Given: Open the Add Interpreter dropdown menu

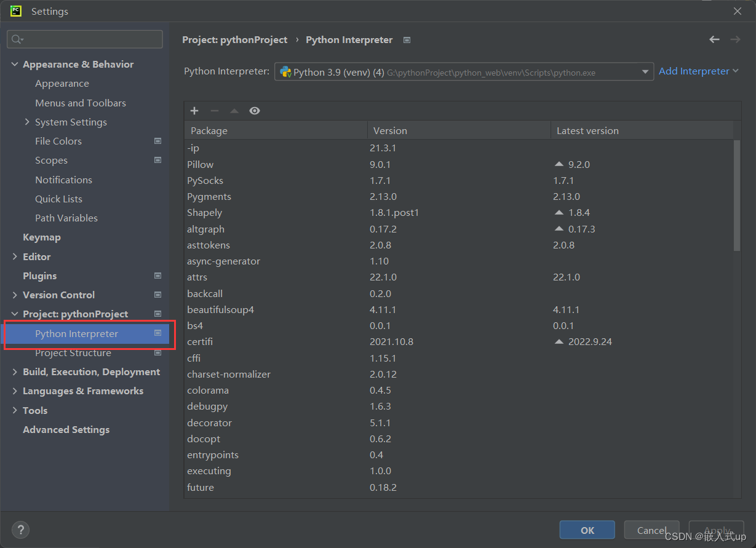Looking at the screenshot, I should pos(698,71).
